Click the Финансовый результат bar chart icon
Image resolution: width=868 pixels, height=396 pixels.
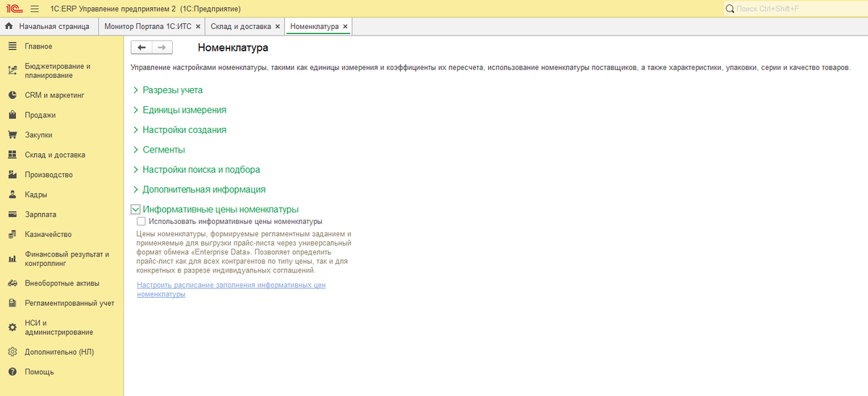tap(12, 259)
